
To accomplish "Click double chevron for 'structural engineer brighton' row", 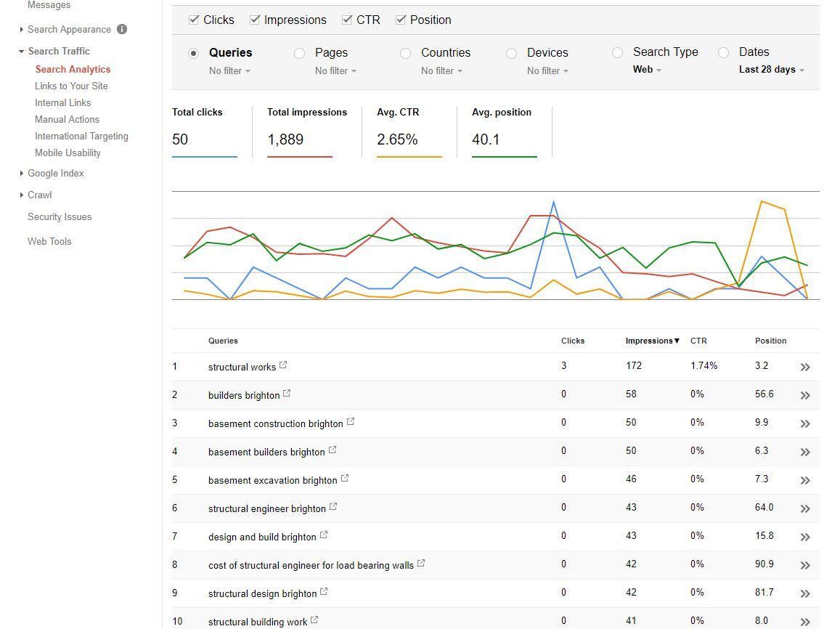I will 804,508.
